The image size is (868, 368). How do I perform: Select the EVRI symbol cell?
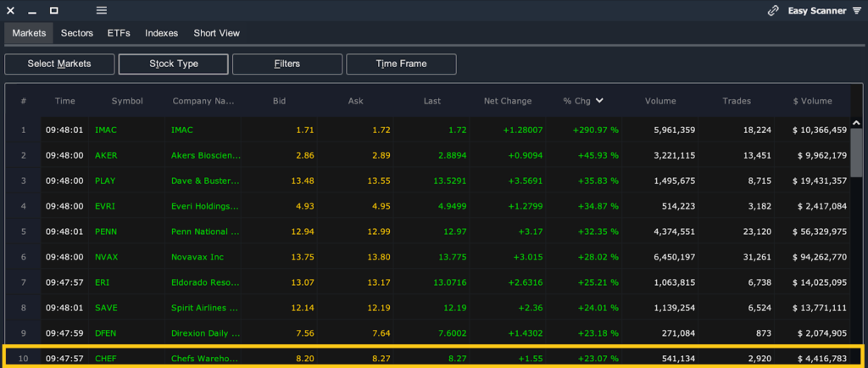tap(105, 206)
